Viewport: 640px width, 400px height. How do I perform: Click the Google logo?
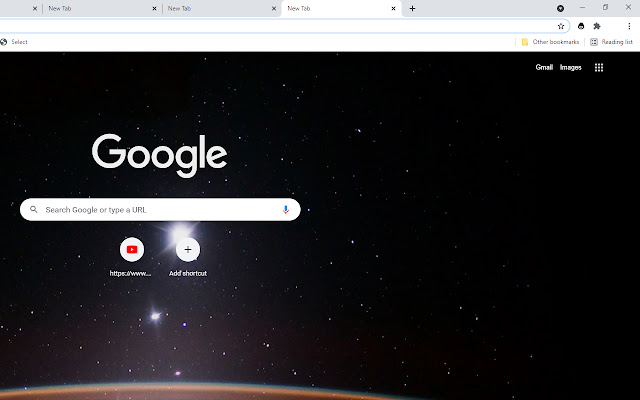coord(160,156)
